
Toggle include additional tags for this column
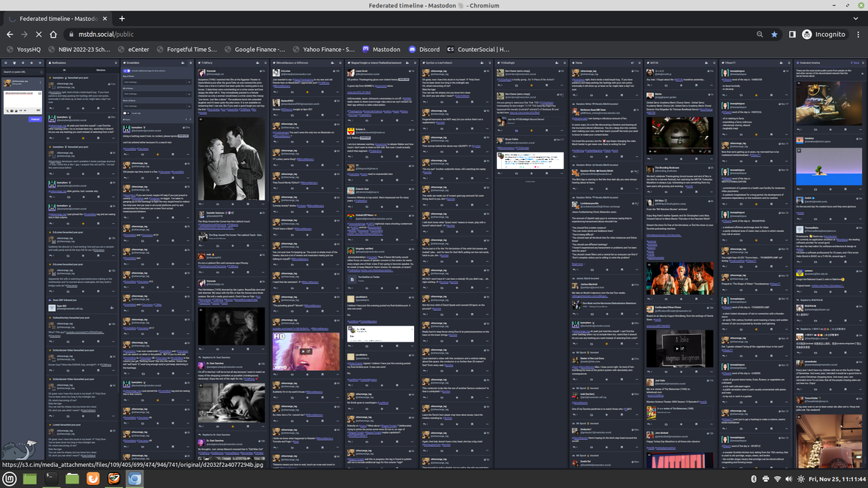point(126,71)
